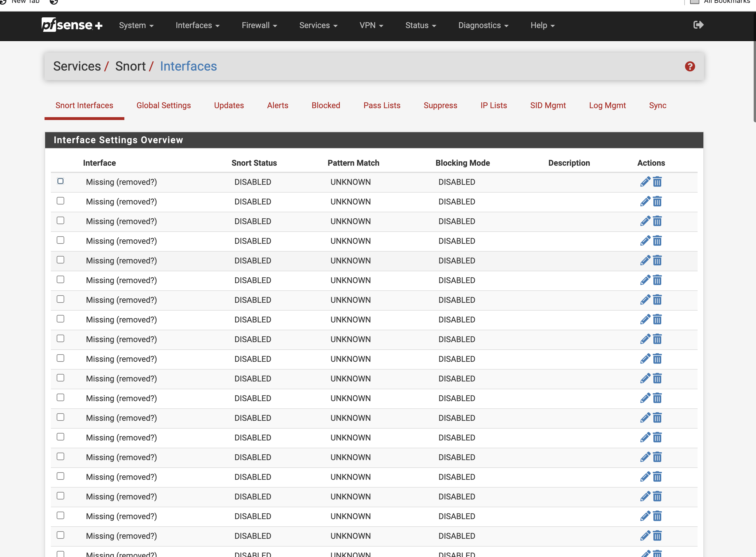Click the edit pencil in the eighth row
Image resolution: width=756 pixels, height=557 pixels.
pyautogui.click(x=645, y=319)
